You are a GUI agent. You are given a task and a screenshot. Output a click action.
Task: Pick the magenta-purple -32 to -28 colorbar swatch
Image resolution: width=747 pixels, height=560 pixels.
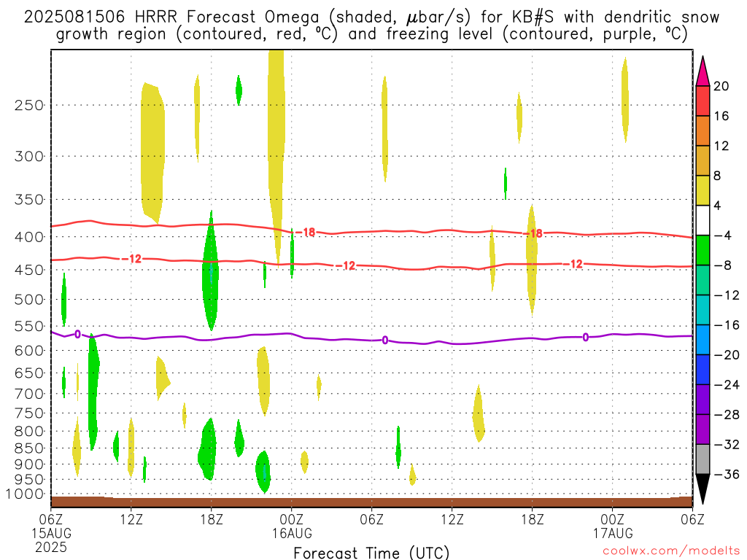pyautogui.click(x=703, y=429)
